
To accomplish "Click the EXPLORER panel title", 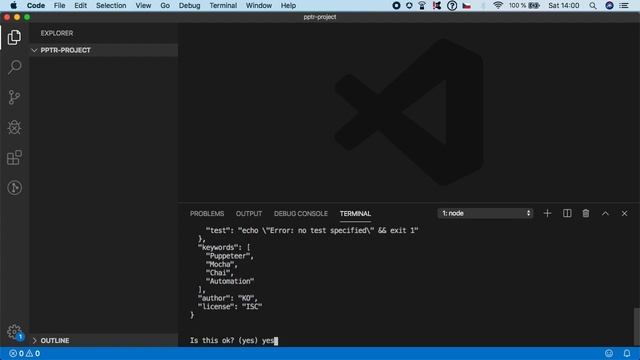I will click(x=57, y=33).
